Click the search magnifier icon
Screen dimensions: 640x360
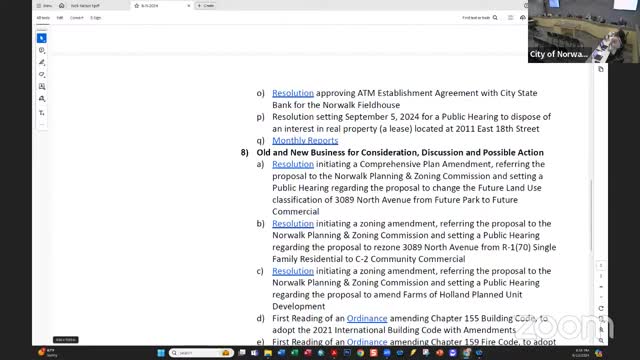pos(495,18)
